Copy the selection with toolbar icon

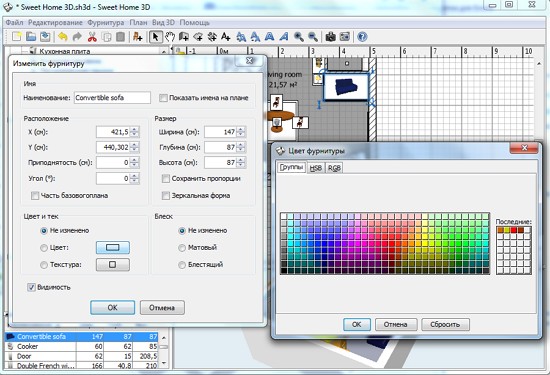click(x=106, y=36)
